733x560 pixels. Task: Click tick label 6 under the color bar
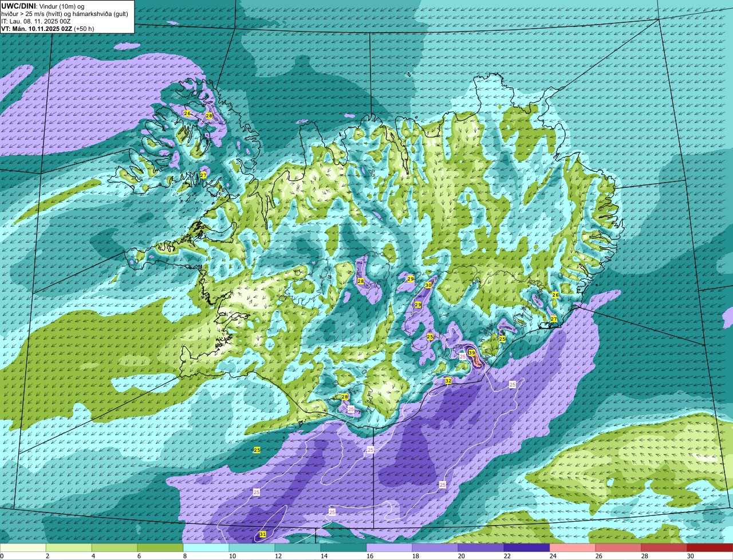click(x=139, y=556)
